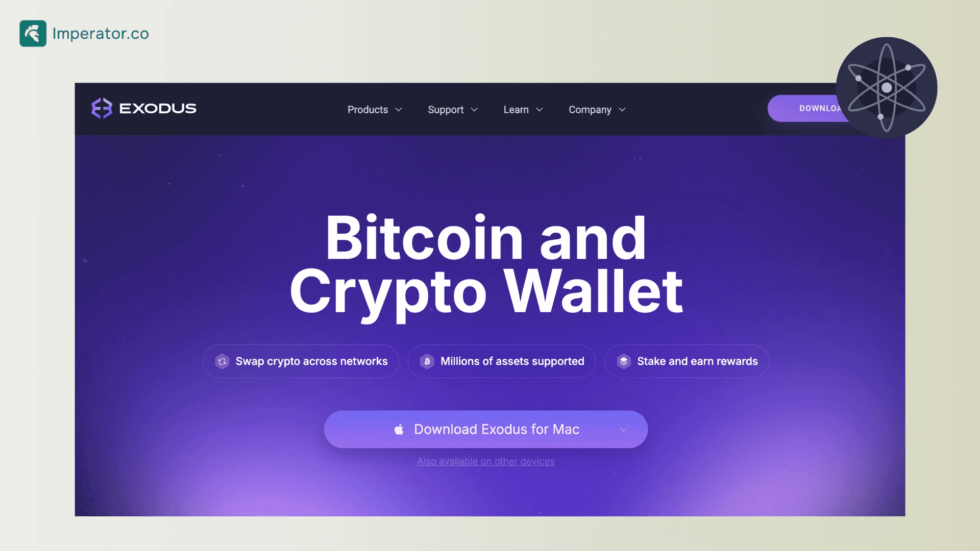Viewport: 980px width, 551px height.
Task: Click the Exodus brand logo mark
Action: (101, 108)
